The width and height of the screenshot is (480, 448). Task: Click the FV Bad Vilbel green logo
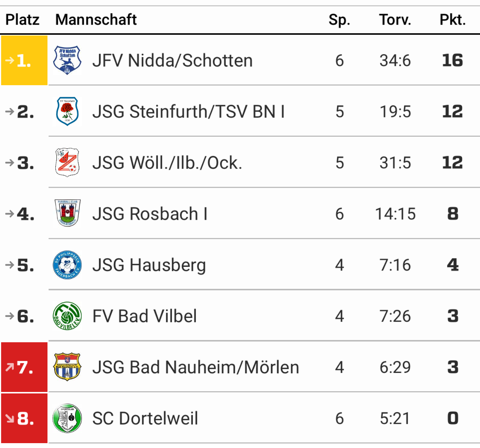point(67,316)
